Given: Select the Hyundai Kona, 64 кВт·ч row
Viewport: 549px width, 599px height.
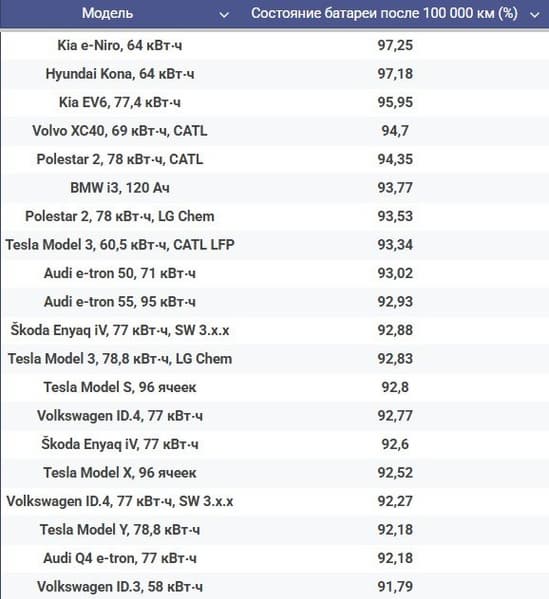Looking at the screenshot, I should coord(277,74).
